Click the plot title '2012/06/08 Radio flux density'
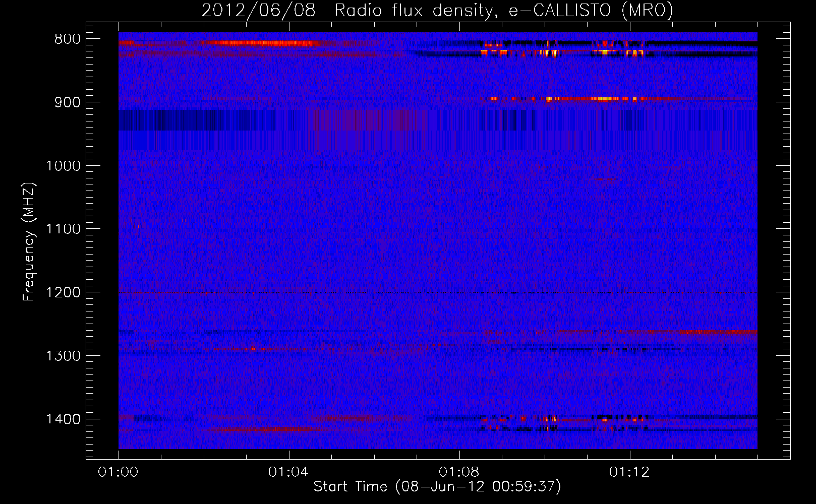 (x=438, y=11)
